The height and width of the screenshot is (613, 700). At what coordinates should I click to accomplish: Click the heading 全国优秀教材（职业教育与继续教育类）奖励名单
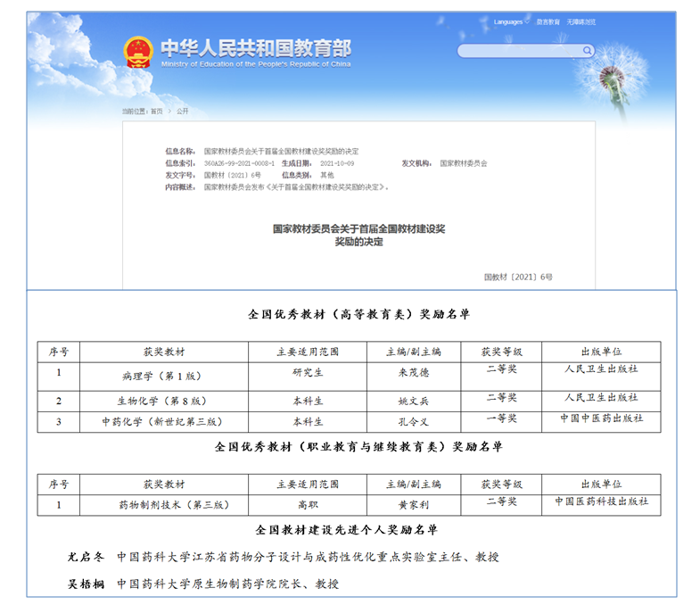point(359,447)
